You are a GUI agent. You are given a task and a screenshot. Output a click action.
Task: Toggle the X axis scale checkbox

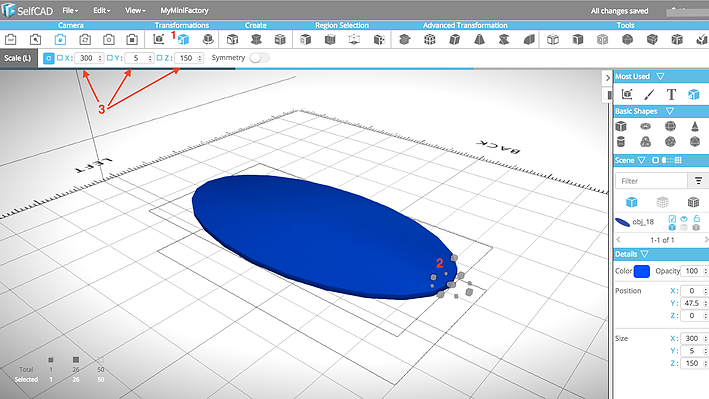60,58
